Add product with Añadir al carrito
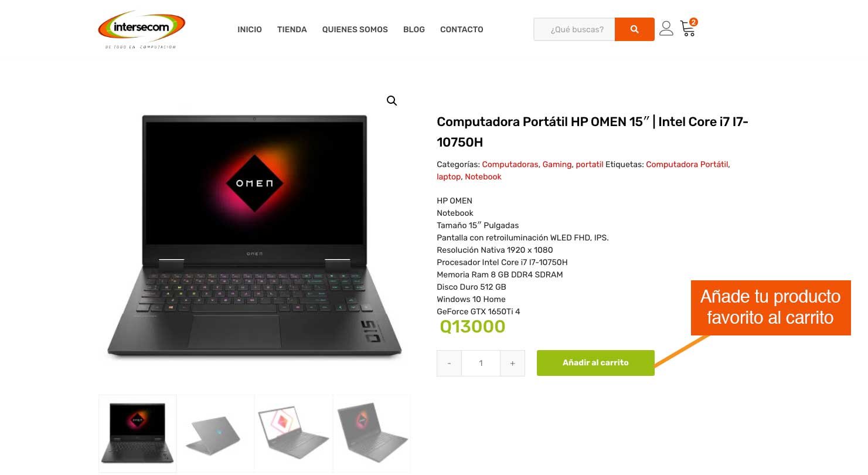 [x=595, y=363]
